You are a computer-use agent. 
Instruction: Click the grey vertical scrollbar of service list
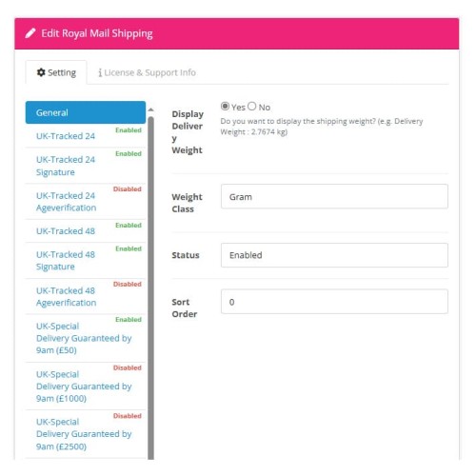point(150,288)
